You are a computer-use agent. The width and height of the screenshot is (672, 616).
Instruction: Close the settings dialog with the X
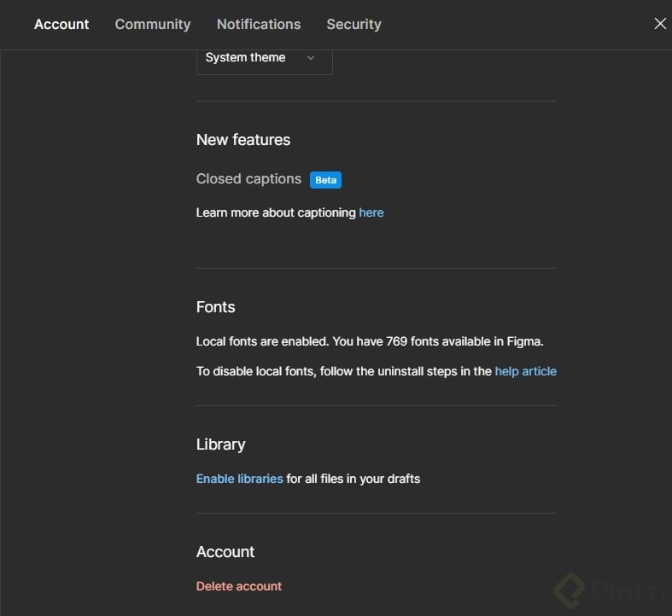(x=660, y=24)
